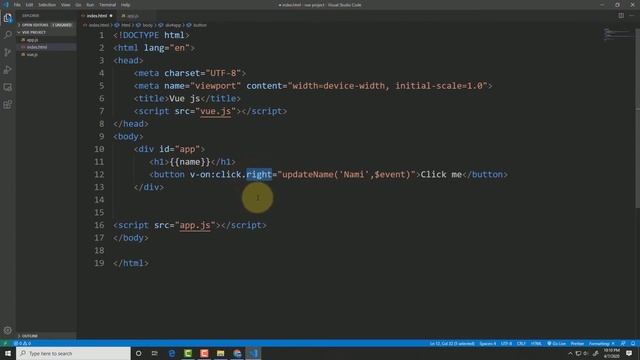Change end of line sequence CRLF
The height and width of the screenshot is (360, 640).
521,344
